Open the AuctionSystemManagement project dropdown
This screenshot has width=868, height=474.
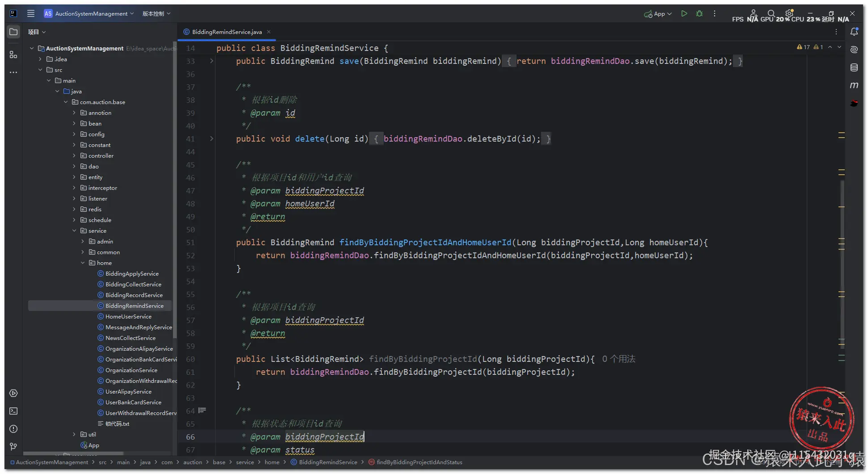(89, 13)
